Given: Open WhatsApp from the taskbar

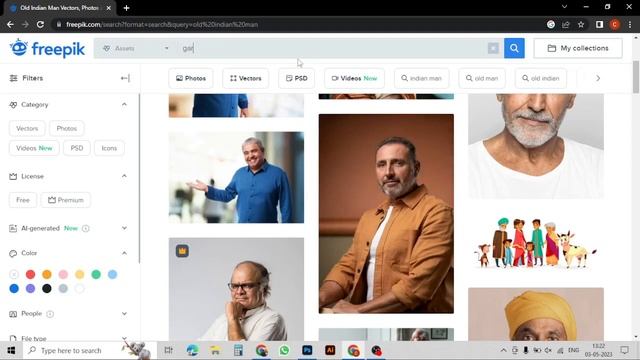Looking at the screenshot, I should coord(284,350).
